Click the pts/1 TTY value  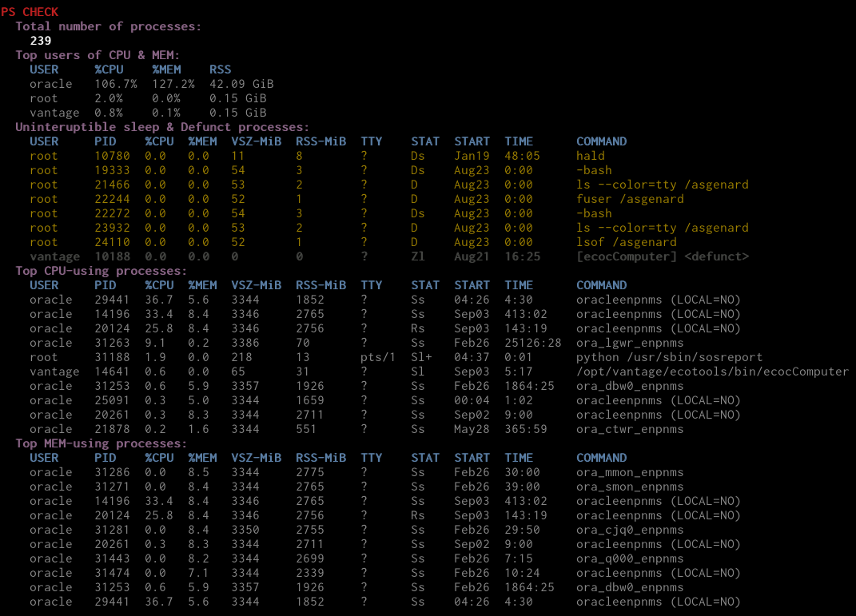tap(378, 357)
